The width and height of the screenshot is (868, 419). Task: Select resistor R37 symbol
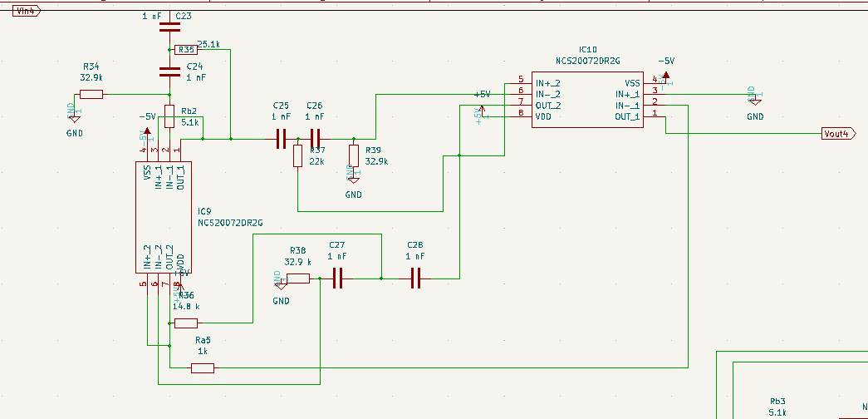point(298,155)
